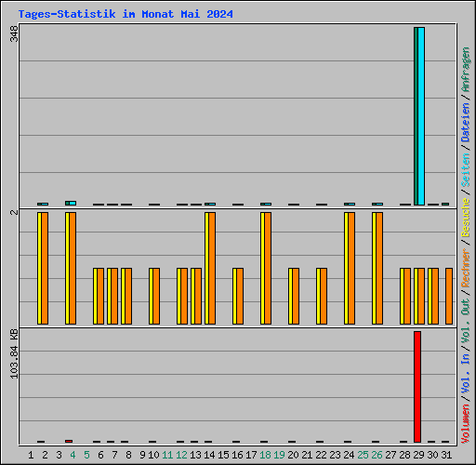Click the small cyan bar on day 4

[x=73, y=203]
